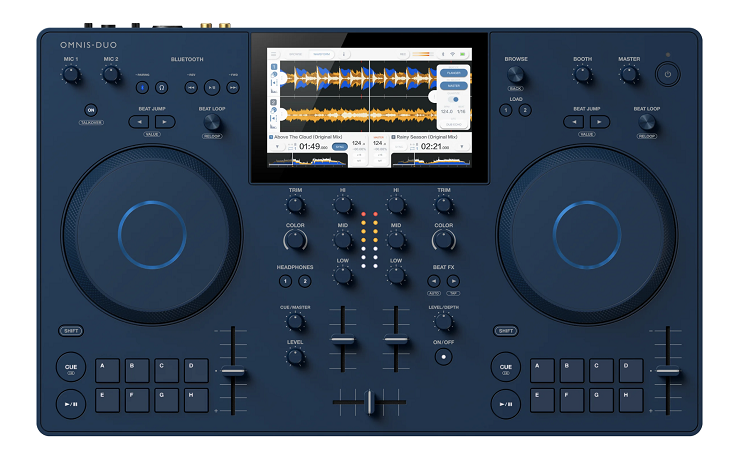
Task: Toggle headphones cue channel 1 button
Action: point(285,282)
